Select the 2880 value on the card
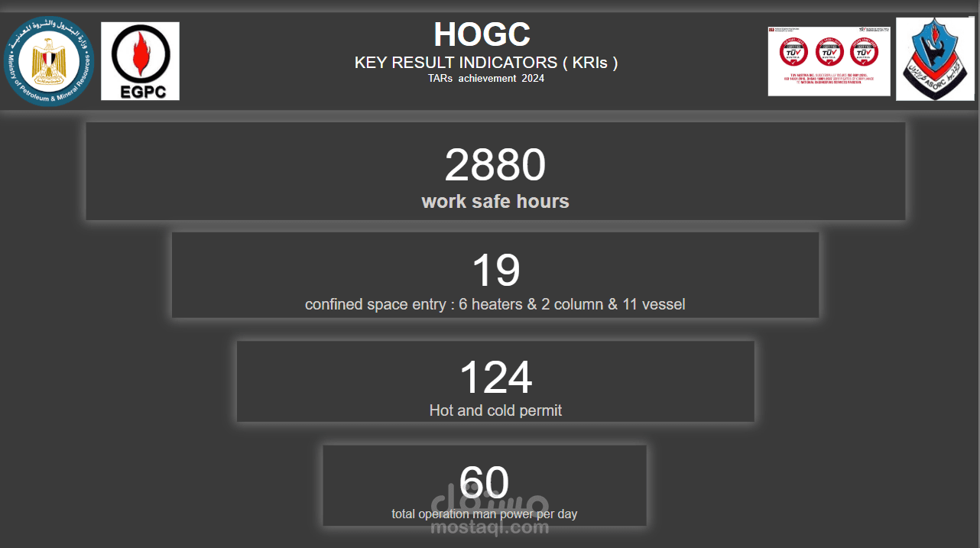980x548 pixels. pyautogui.click(x=495, y=165)
